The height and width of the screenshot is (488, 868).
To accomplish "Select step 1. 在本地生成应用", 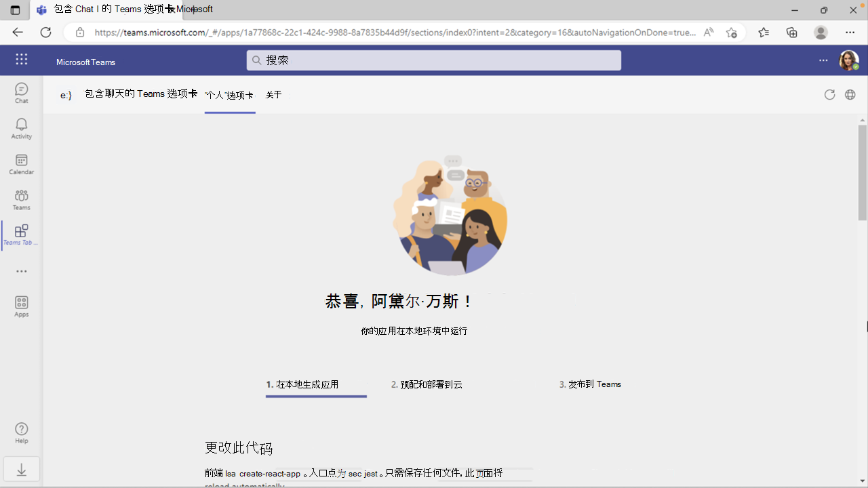I will pyautogui.click(x=316, y=384).
